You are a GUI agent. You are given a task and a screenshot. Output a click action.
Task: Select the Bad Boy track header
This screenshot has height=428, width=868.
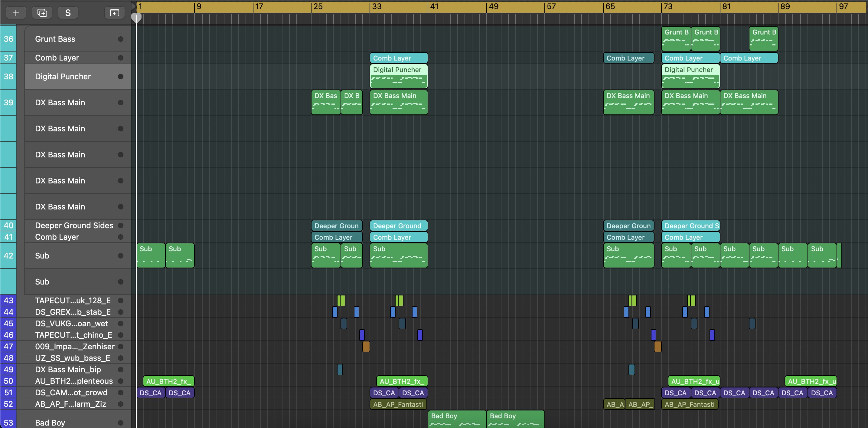click(50, 422)
